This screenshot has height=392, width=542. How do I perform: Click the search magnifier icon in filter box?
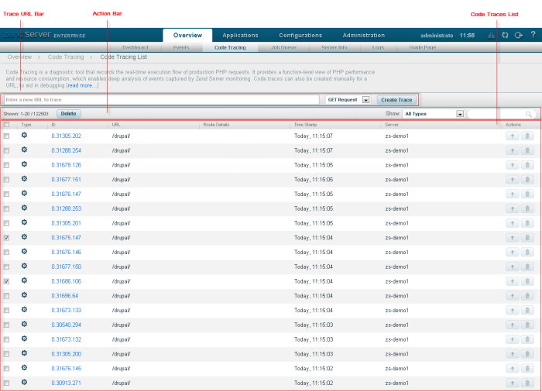(x=529, y=114)
